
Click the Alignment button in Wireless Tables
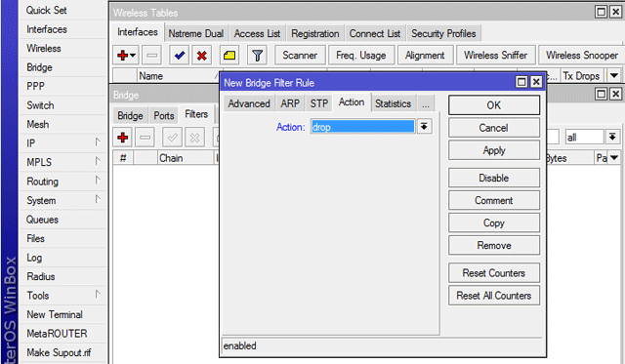coord(425,56)
